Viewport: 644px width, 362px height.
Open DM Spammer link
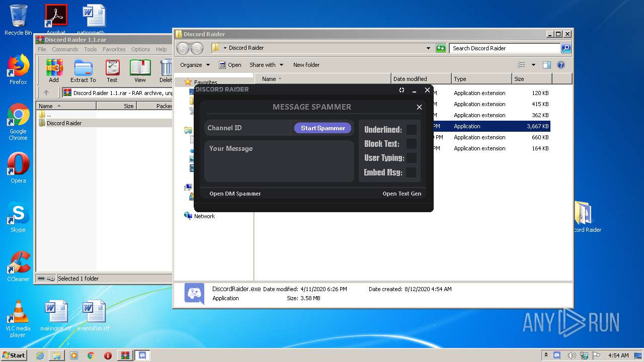235,194
